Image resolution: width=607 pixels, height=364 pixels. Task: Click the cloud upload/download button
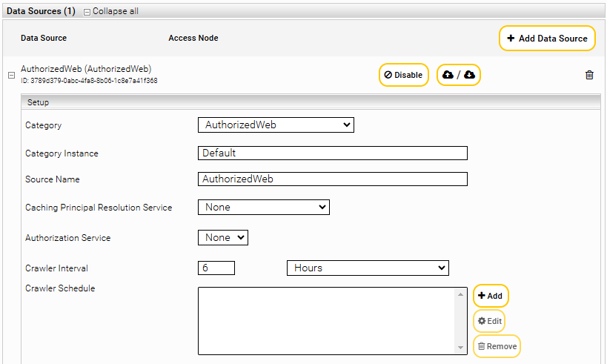coord(458,75)
